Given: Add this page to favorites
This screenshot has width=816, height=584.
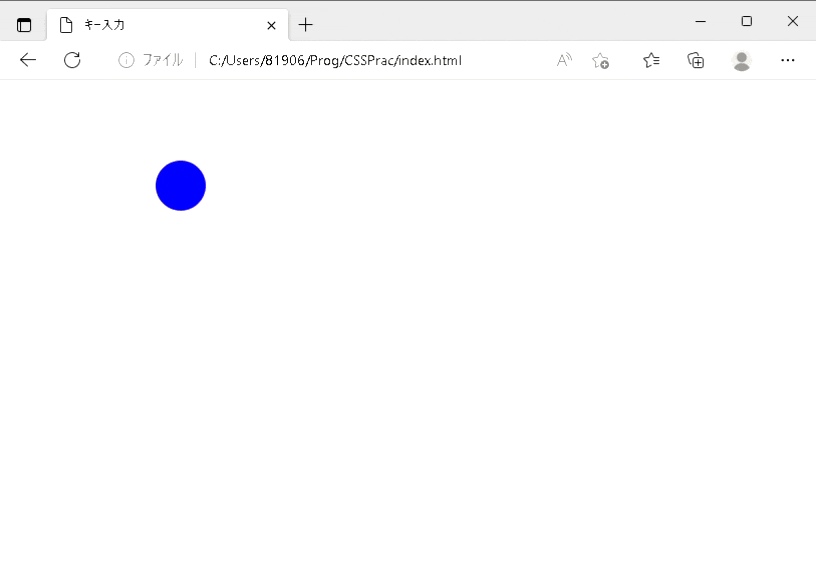Looking at the screenshot, I should [600, 60].
